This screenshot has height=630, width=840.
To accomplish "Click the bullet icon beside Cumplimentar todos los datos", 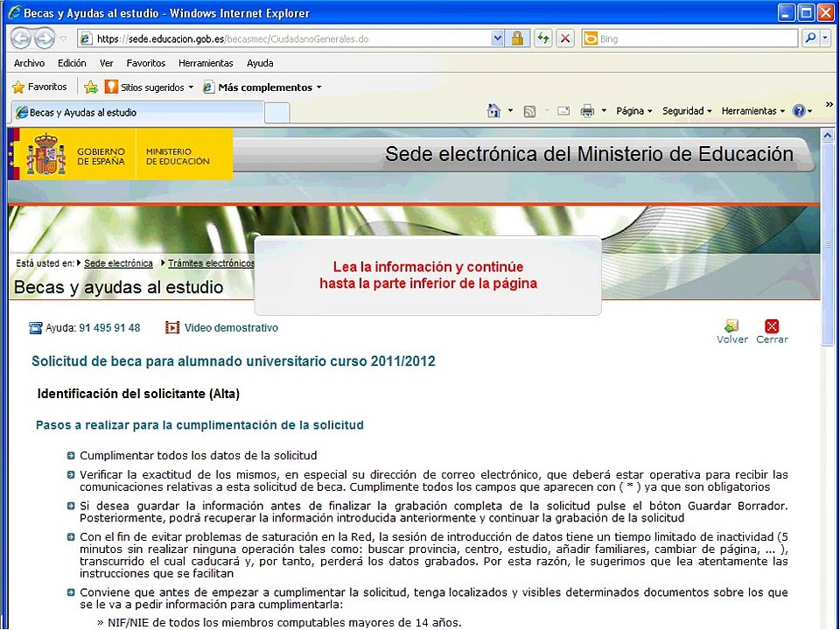I will click(x=71, y=455).
